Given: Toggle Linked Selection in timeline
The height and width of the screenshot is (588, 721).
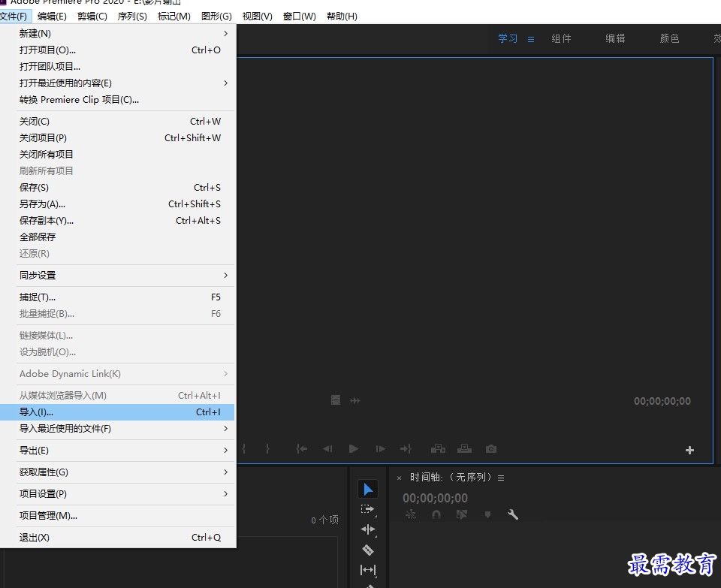Looking at the screenshot, I should (x=462, y=514).
